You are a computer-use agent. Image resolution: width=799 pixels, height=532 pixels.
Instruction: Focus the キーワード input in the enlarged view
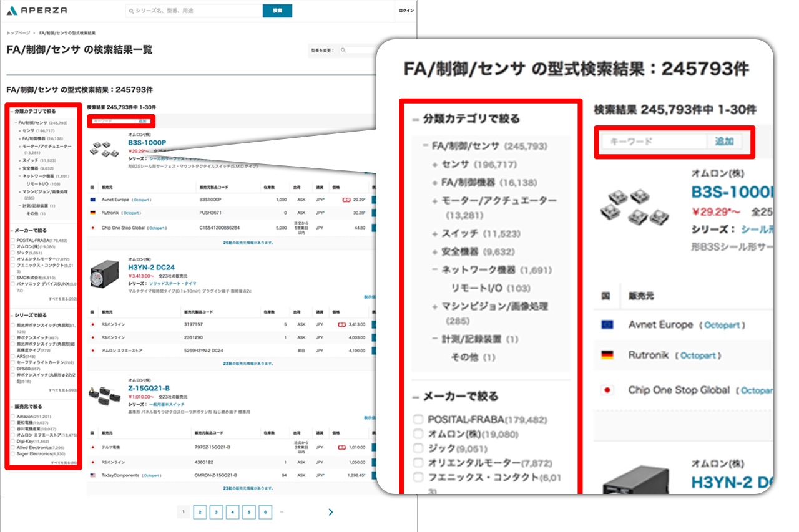(x=654, y=142)
